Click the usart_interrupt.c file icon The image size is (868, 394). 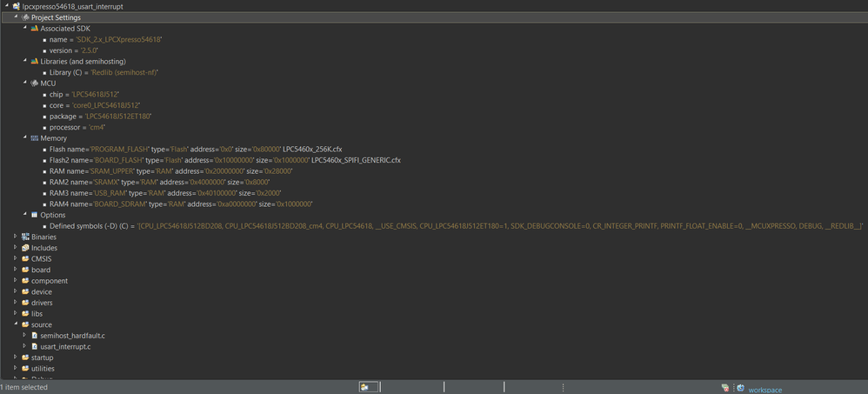34,346
